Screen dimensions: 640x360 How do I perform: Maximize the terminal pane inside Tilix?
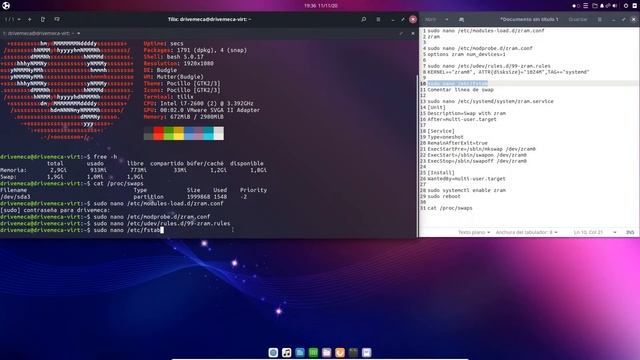tap(401, 33)
